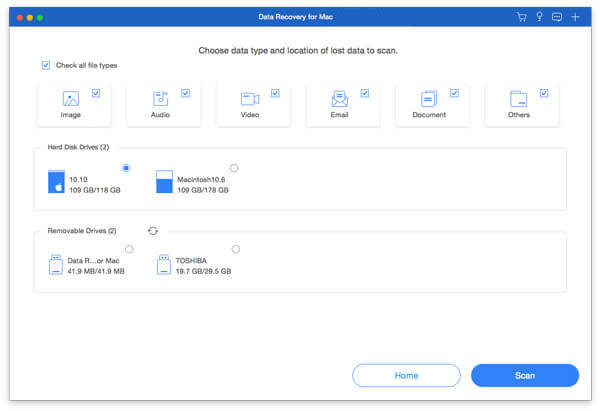Click the 10.10 hard disk icon

pyautogui.click(x=56, y=182)
